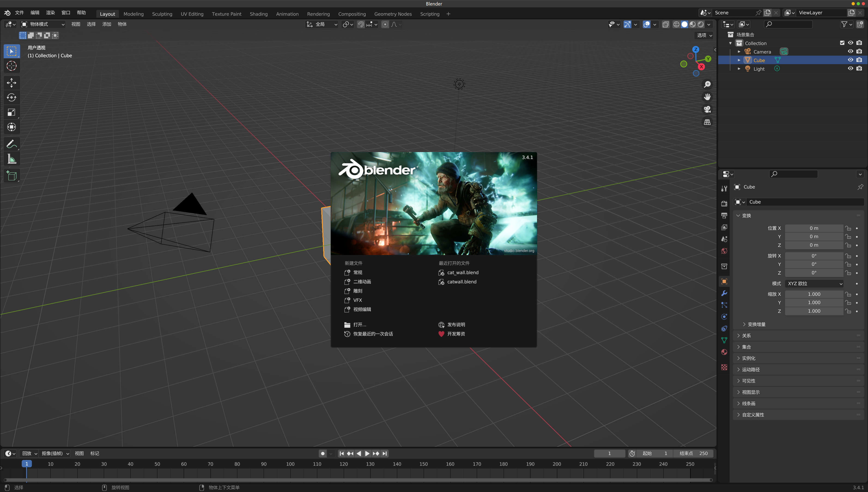Open the Physics properties tab
This screenshot has height=492, width=868.
tap(724, 317)
